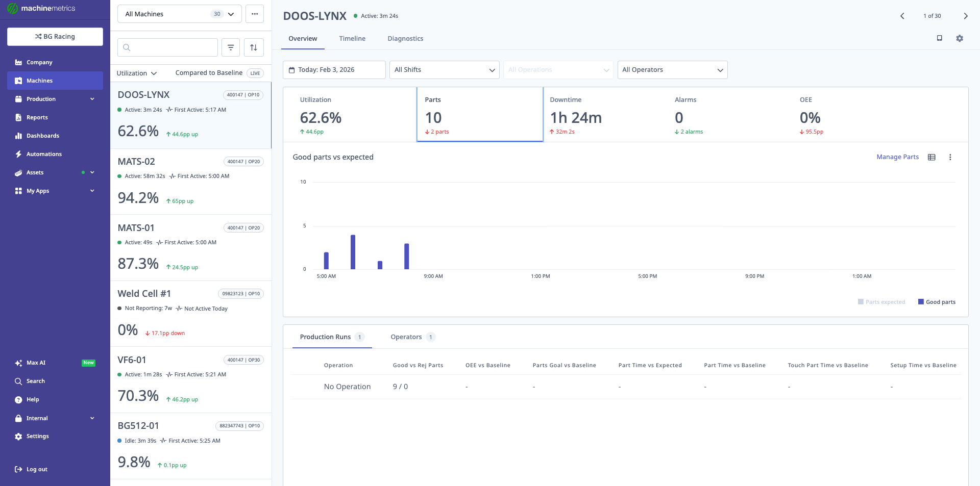Click the Manage Parts link
Screen dimensions: 980x486
click(x=897, y=157)
